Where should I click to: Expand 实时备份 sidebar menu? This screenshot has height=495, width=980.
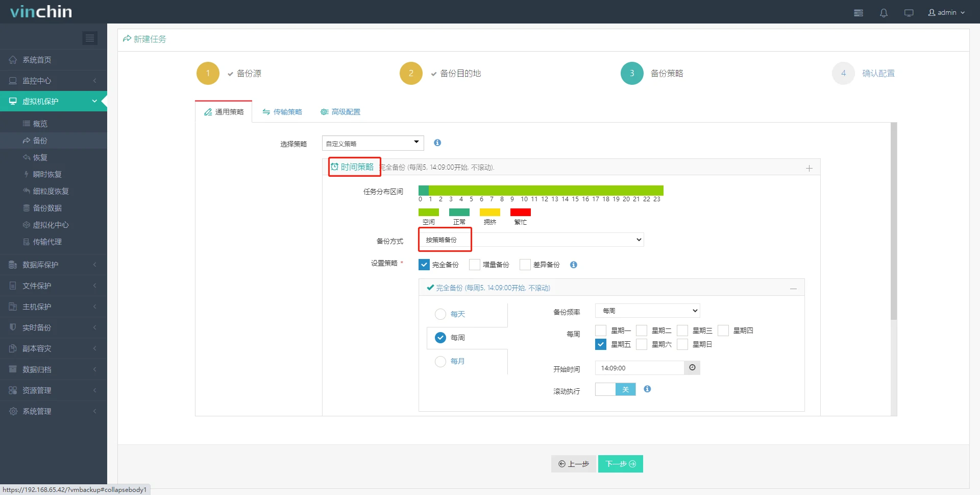pos(54,327)
